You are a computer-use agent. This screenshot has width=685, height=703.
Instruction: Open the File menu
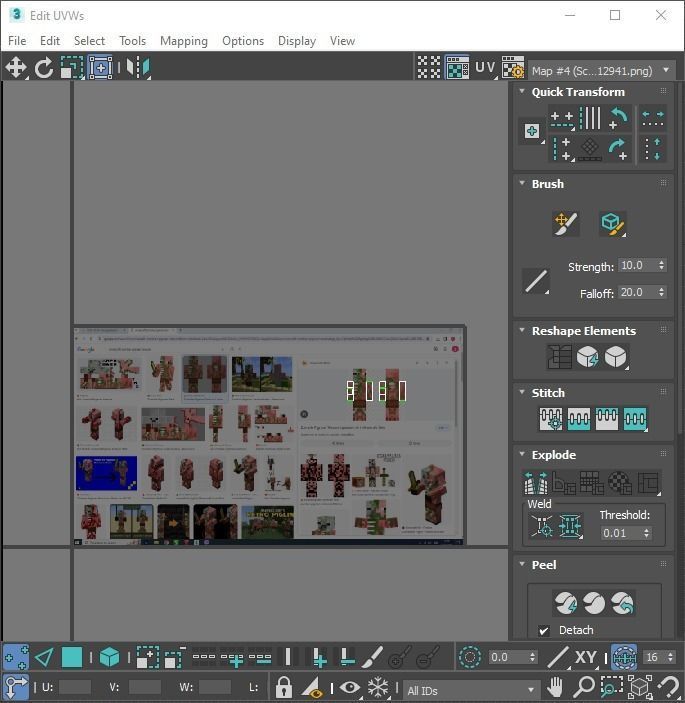[x=17, y=41]
